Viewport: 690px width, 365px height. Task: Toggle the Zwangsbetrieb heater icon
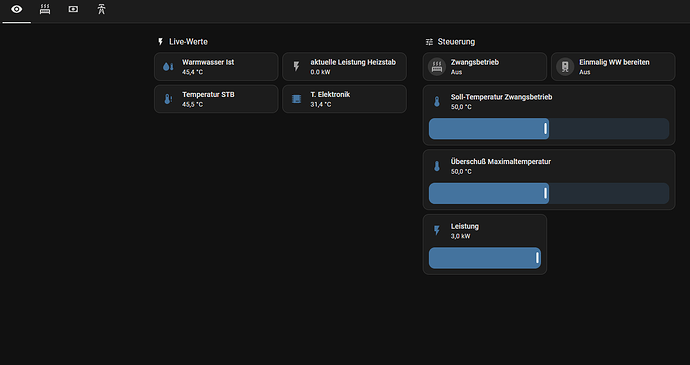click(x=437, y=67)
